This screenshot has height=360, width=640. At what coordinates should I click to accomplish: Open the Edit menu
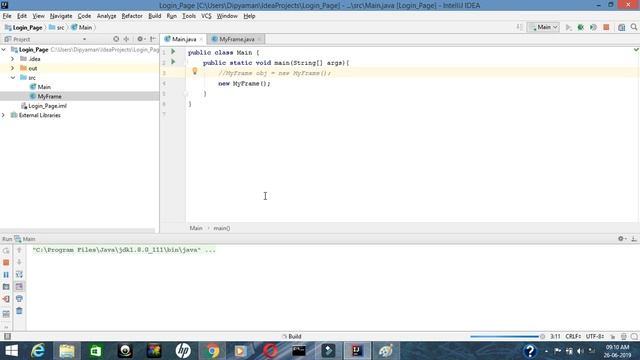pyautogui.click(x=22, y=16)
